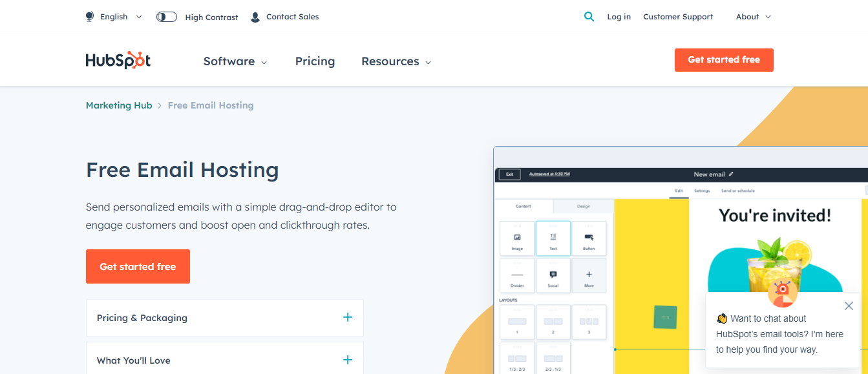Select the Button block in editor preview
The width and height of the screenshot is (868, 374).
tap(589, 238)
